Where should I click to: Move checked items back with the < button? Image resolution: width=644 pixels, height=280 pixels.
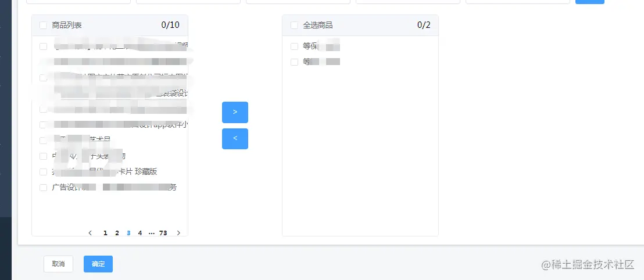(x=235, y=138)
